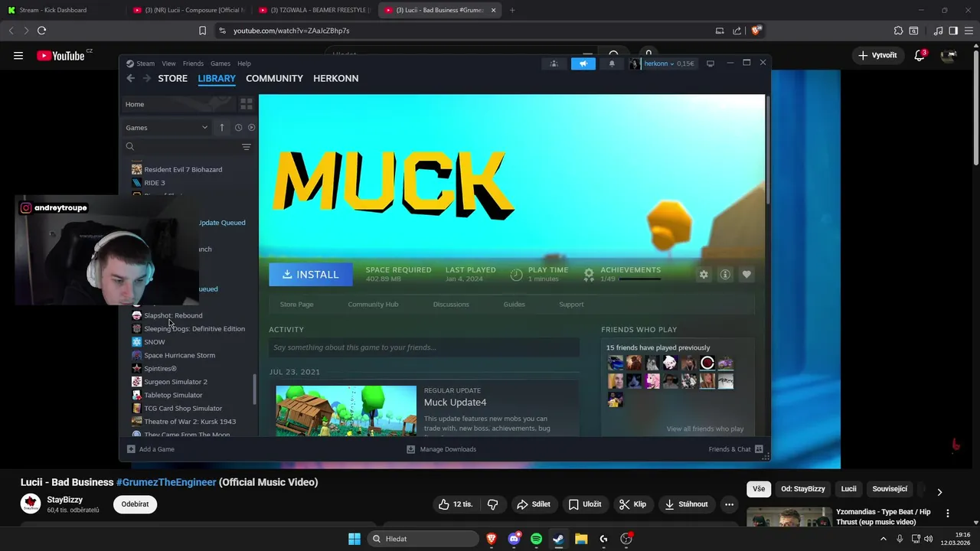The image size is (980, 551).
Task: Open File Explorer from taskbar
Action: coord(581,539)
